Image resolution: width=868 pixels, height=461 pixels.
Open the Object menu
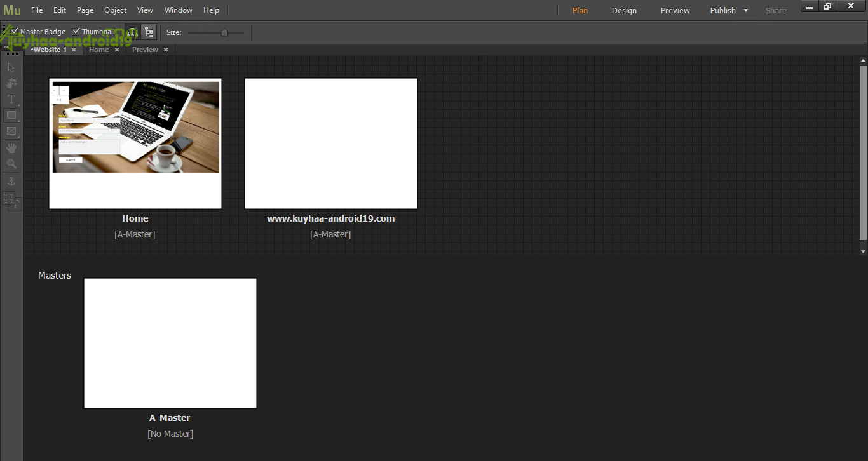coord(115,10)
